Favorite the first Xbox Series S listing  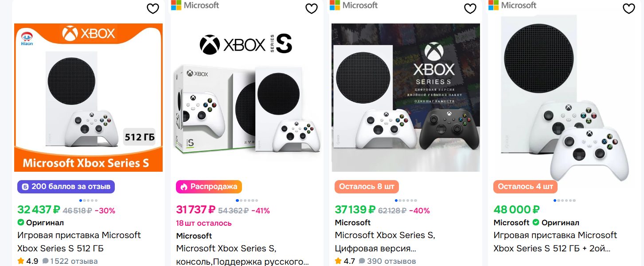[x=153, y=8]
